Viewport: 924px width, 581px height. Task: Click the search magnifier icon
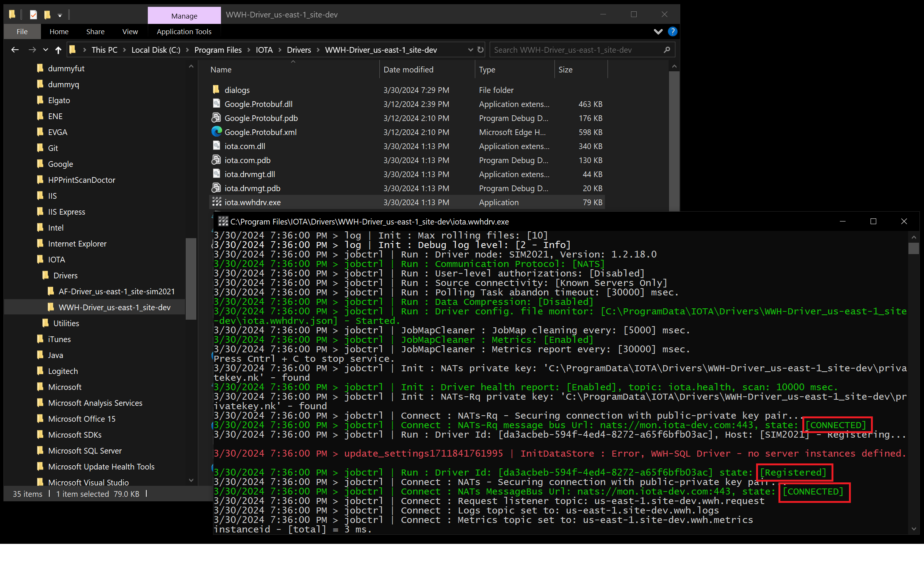(x=667, y=50)
